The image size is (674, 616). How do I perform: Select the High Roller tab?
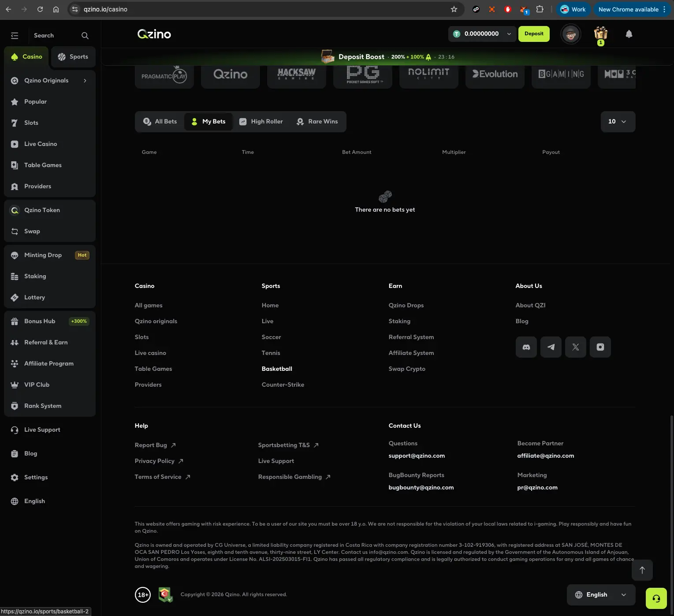[x=261, y=122]
